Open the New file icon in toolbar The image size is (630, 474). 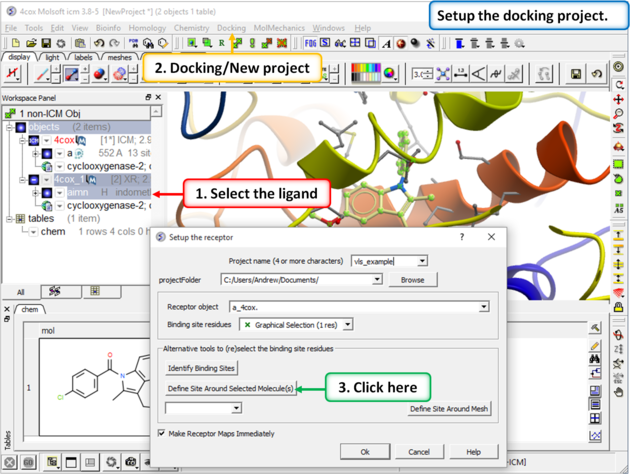[x=15, y=43]
